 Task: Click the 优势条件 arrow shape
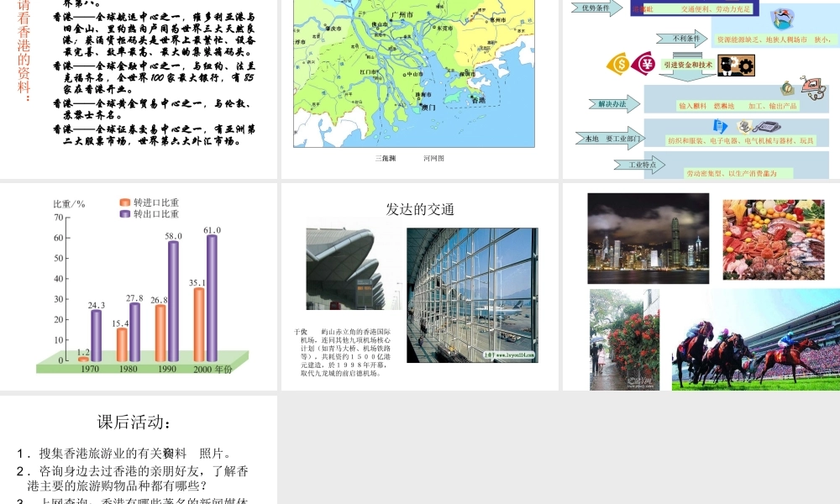596,8
